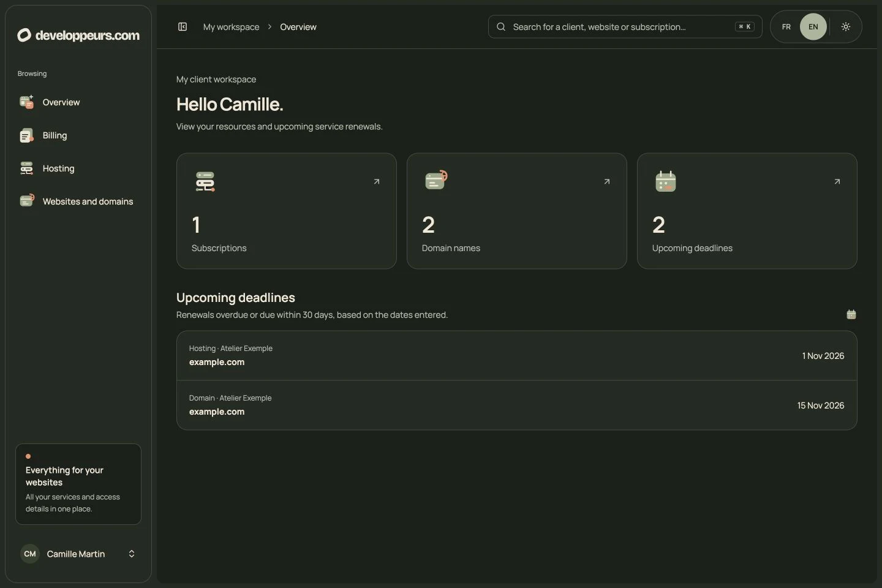
Task: Click the Overview sidebar icon
Action: [26, 102]
